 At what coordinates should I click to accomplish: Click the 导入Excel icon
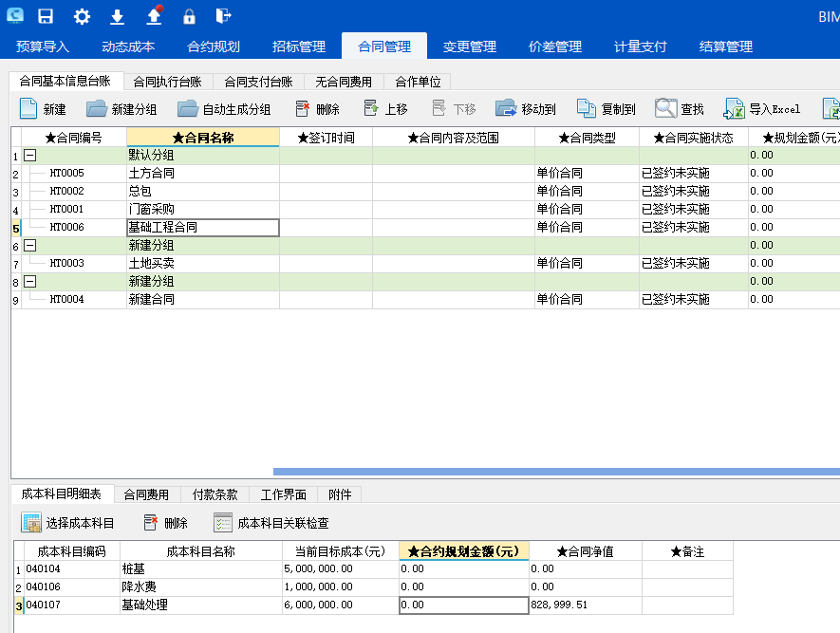click(734, 109)
